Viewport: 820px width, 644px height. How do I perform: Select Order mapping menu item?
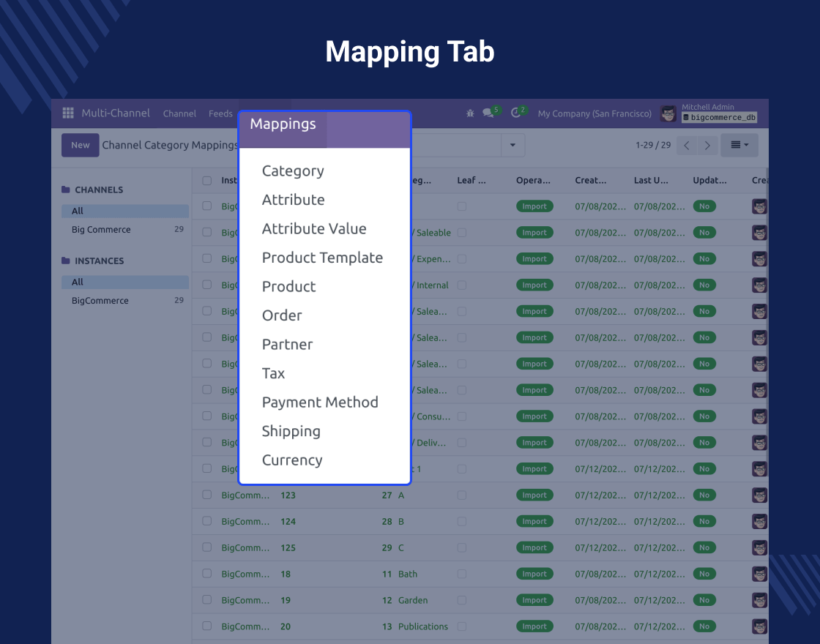tap(282, 315)
